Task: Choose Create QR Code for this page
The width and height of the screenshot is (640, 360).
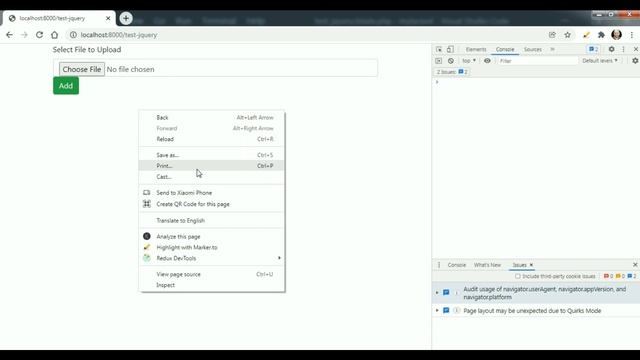Action: (212, 204)
